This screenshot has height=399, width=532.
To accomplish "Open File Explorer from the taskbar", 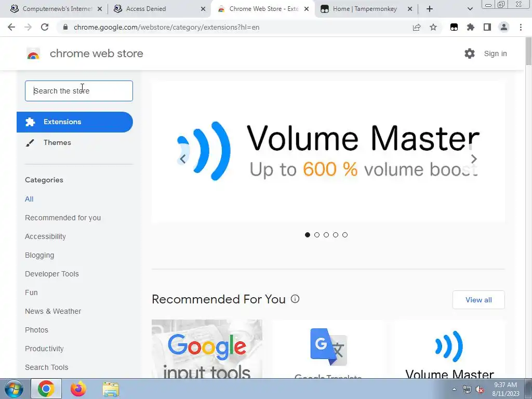I will point(111,389).
